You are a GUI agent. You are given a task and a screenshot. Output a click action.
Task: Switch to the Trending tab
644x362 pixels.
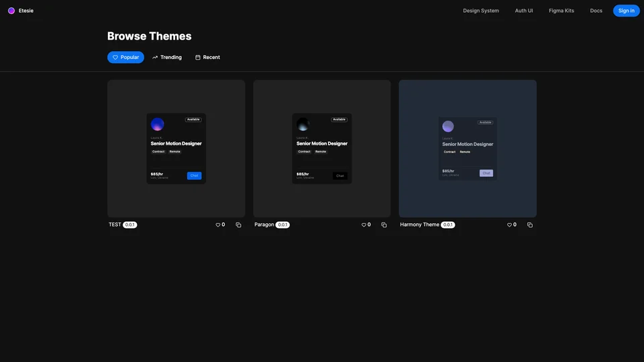pos(167,57)
